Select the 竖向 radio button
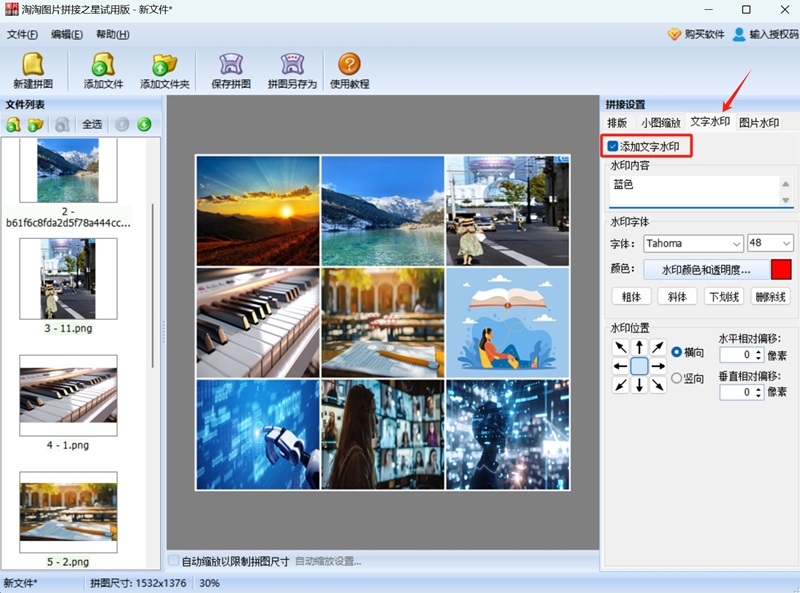The width and height of the screenshot is (800, 593). click(677, 378)
